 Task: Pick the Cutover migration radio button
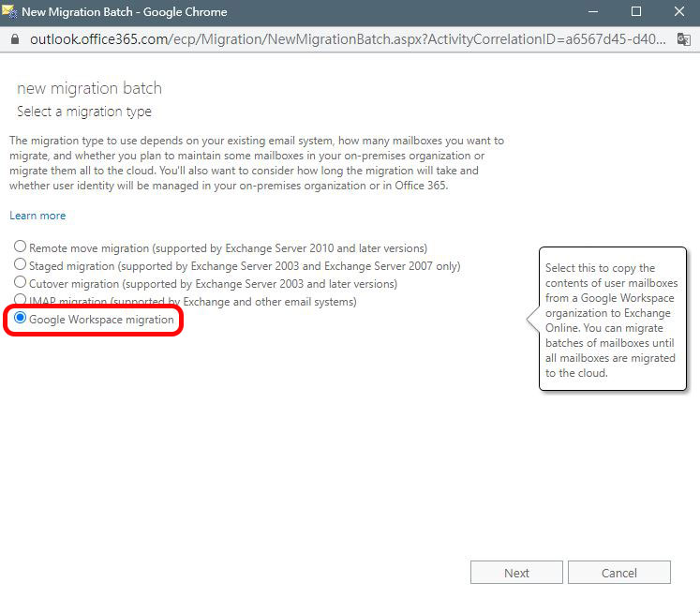(20, 282)
